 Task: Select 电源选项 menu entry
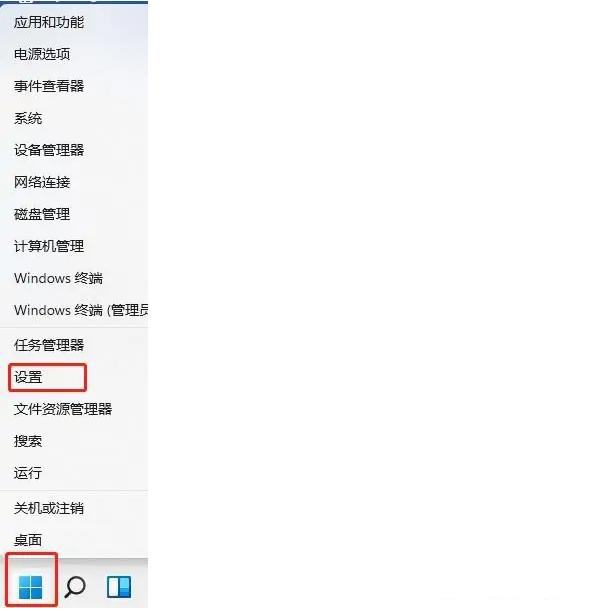coord(74,54)
